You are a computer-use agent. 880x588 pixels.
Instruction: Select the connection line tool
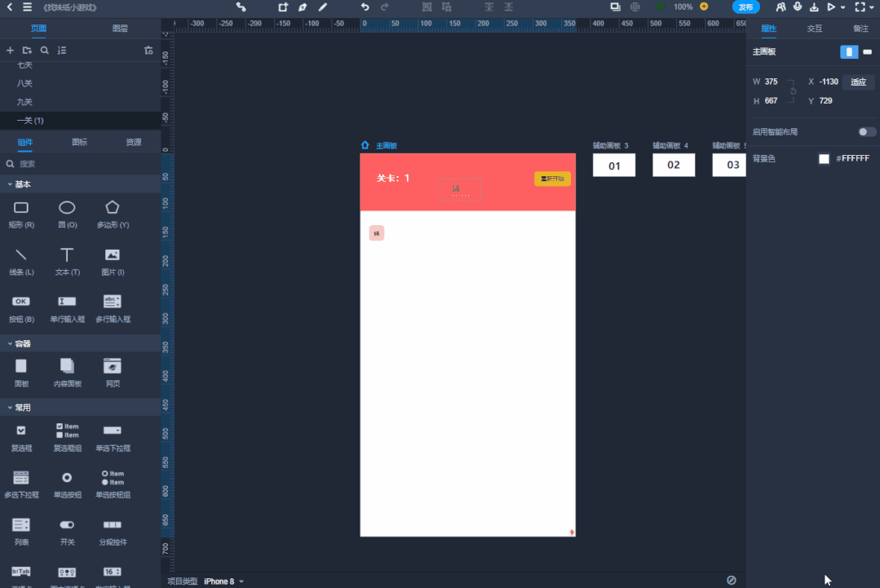[x=241, y=7]
